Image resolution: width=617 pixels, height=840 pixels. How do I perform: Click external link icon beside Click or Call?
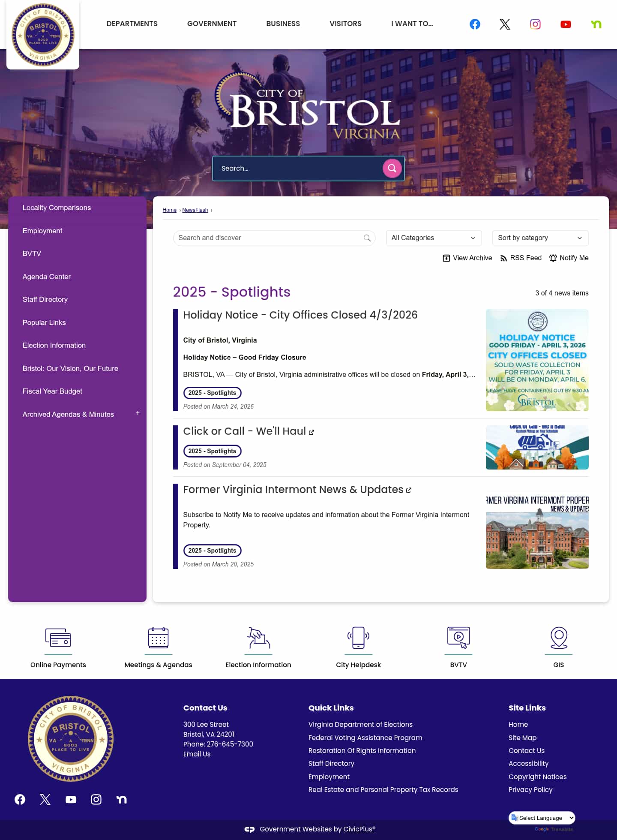coord(311,432)
